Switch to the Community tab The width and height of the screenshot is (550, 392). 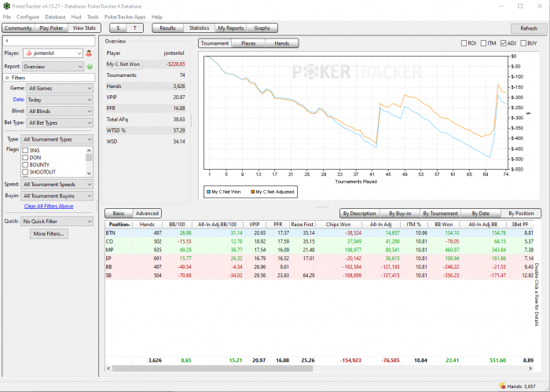tap(18, 28)
